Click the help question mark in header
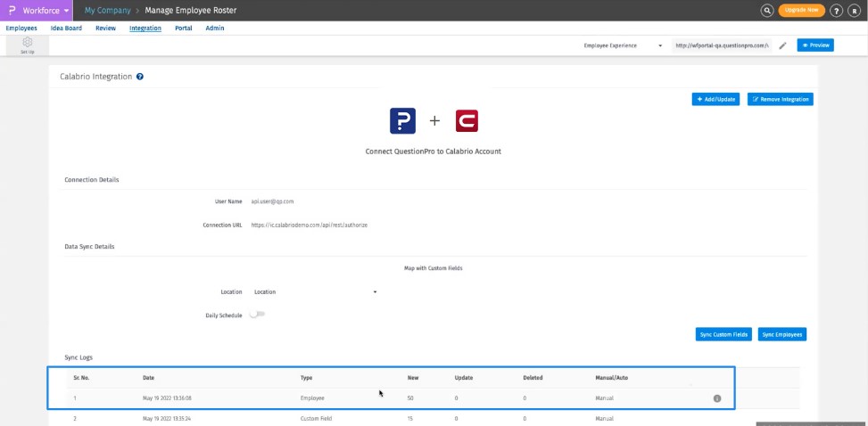Screen dimensions: 868x426 point(837,11)
